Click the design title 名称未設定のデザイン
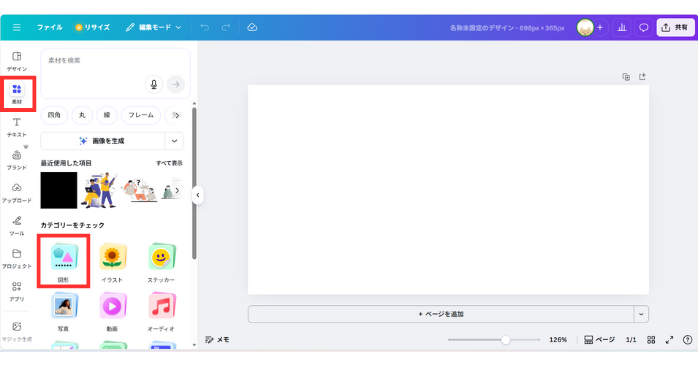This screenshot has height=365, width=698. pyautogui.click(x=507, y=28)
